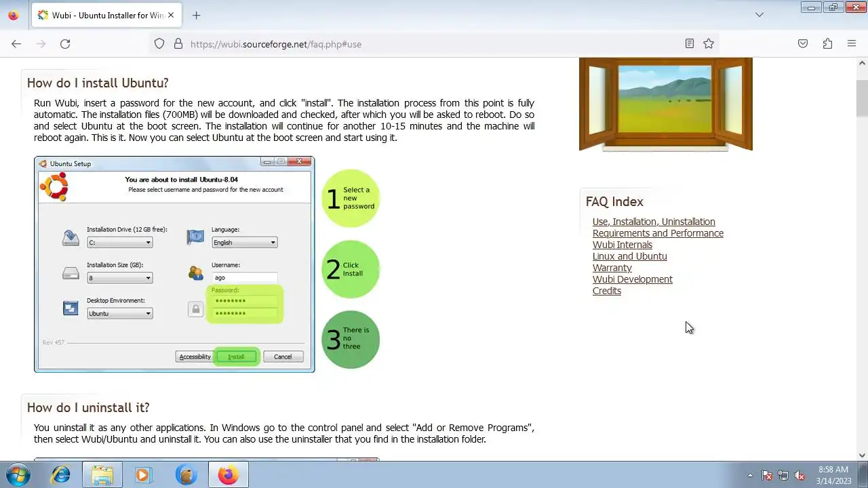Click the muted volume speaker tray icon
868x488 pixels.
[x=800, y=476]
